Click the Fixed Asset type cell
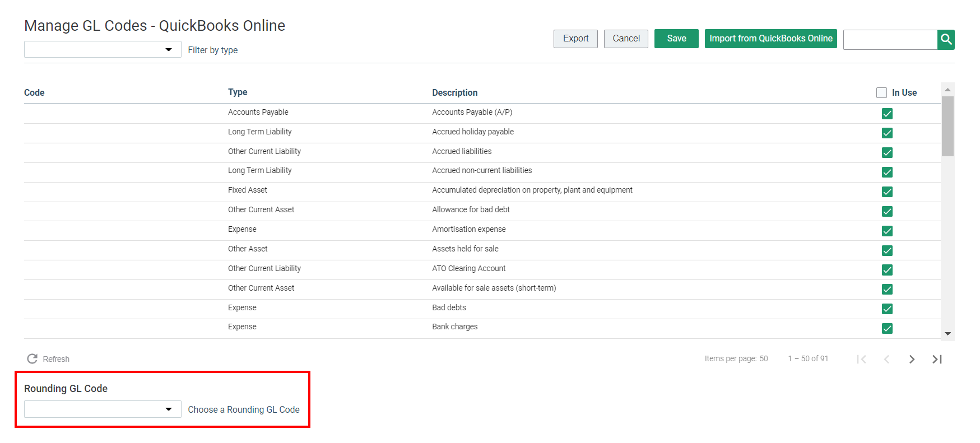 click(248, 190)
